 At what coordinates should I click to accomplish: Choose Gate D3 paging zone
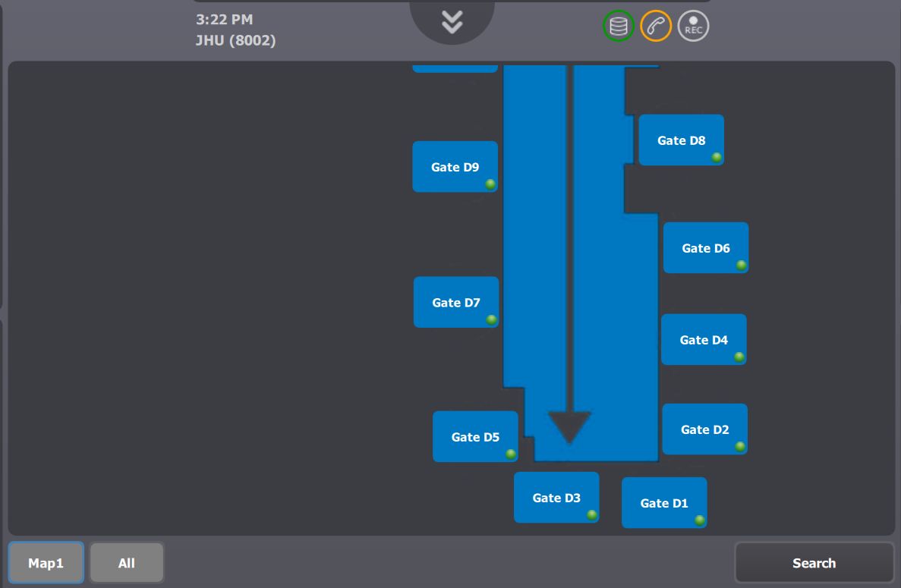click(556, 497)
